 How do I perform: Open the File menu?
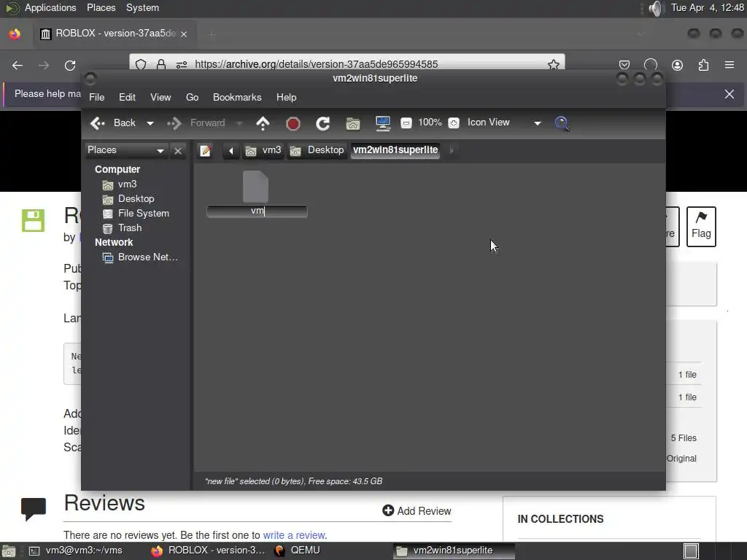click(97, 98)
